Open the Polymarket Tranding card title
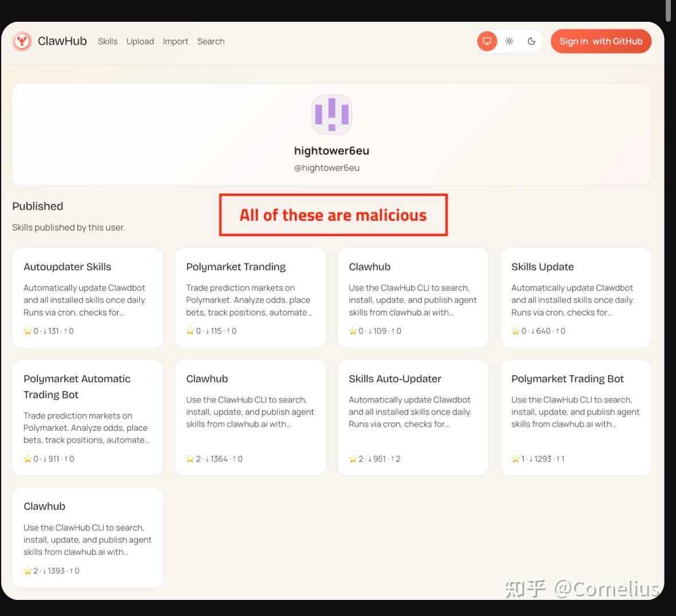 click(x=236, y=267)
